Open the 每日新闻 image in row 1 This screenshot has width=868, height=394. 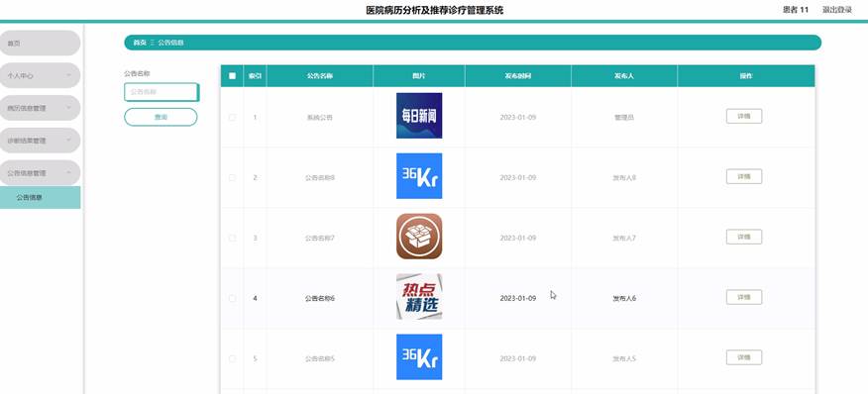tap(419, 116)
